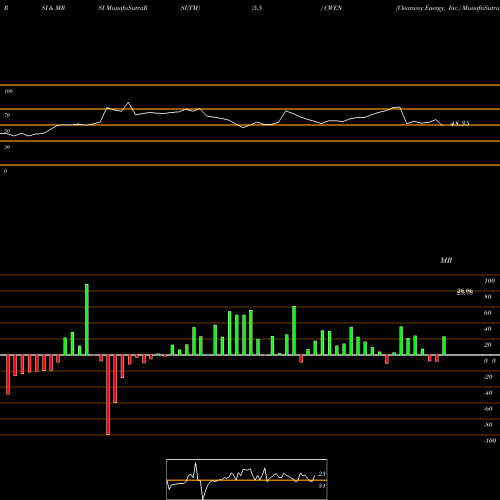The height and width of the screenshot is (500, 500).
Task: Click the MR axis label -80
Action: pos(488,425)
